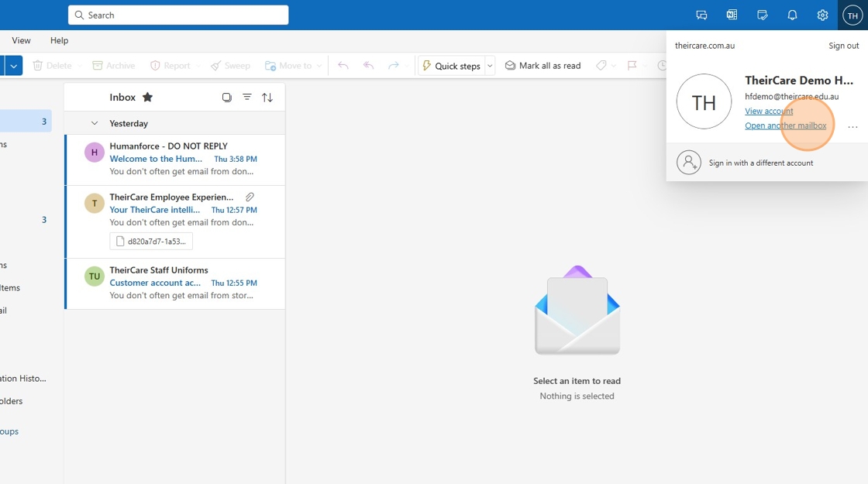868x484 pixels.
Task: Collapse the Yesterday group chevron
Action: pyautogui.click(x=94, y=123)
